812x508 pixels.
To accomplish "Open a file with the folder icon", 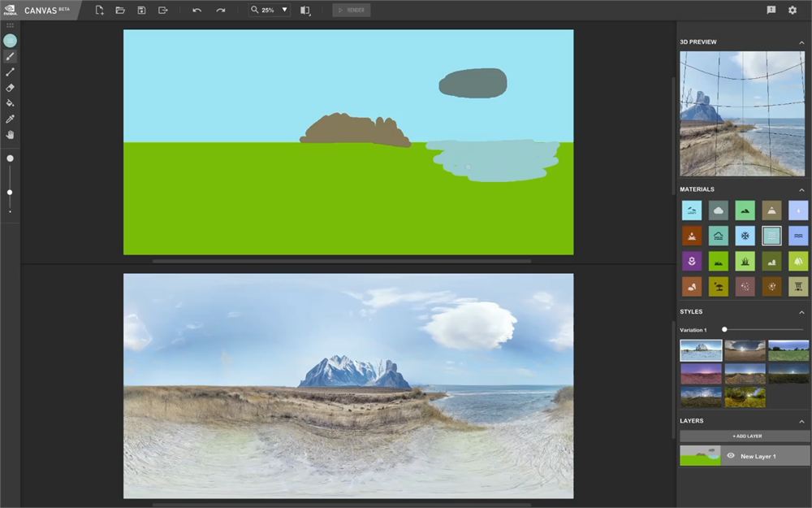I will [x=120, y=10].
